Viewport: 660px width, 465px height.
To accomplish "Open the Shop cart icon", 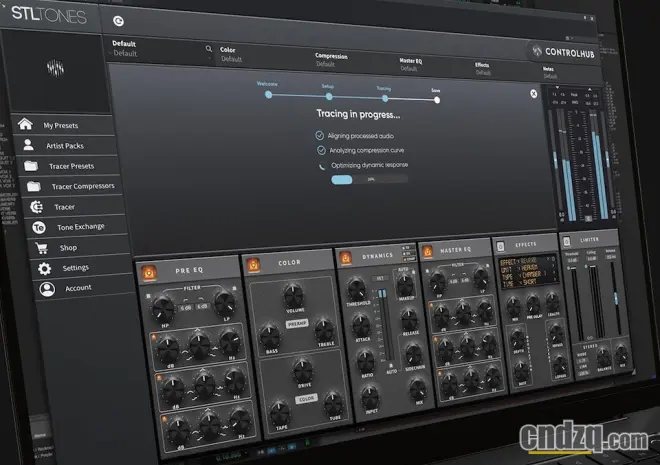I will click(40, 247).
